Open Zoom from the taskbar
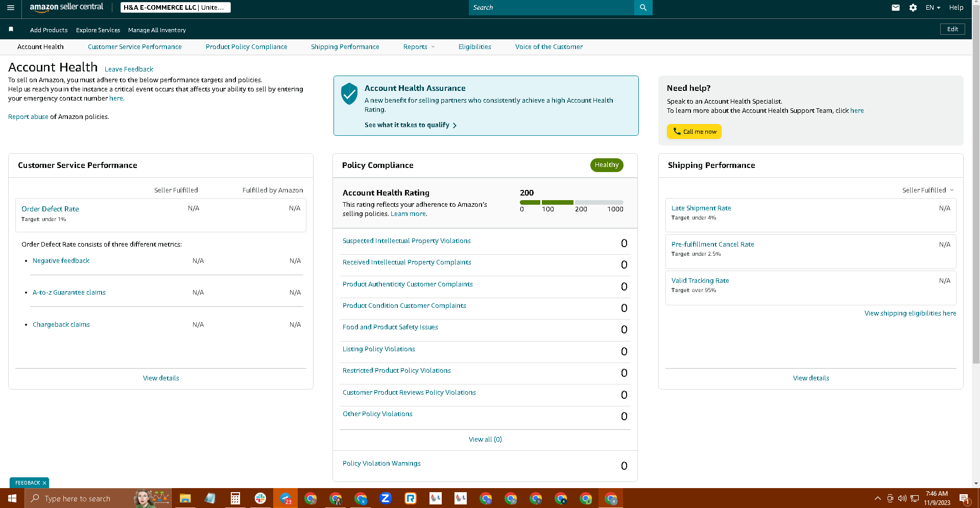980x508 pixels. pos(386,498)
